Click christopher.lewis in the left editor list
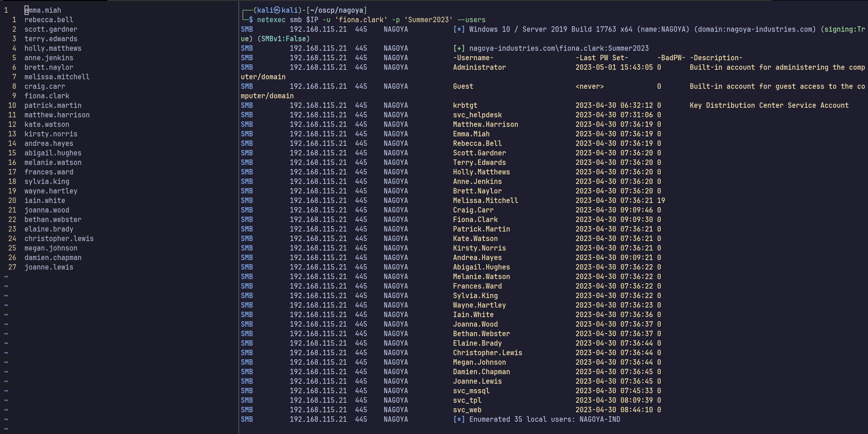The width and height of the screenshot is (868, 434). tap(59, 238)
